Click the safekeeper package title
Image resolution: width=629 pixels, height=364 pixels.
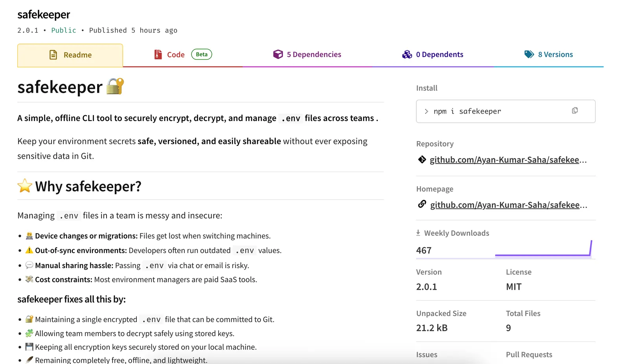(x=44, y=15)
